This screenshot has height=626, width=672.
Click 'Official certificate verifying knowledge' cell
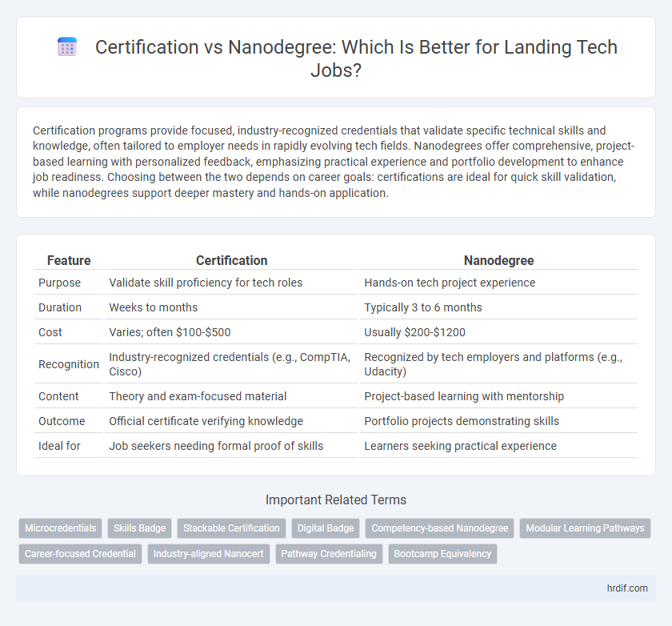click(x=231, y=421)
